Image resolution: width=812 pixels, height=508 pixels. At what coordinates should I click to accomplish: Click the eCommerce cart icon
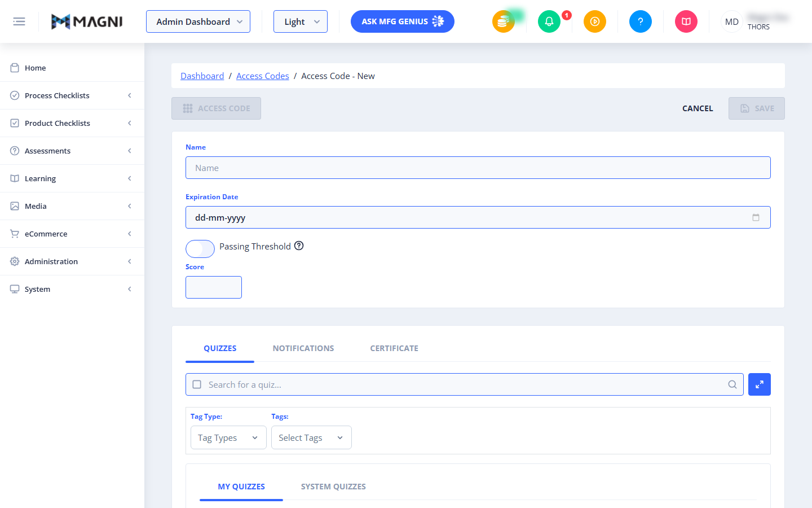point(15,234)
